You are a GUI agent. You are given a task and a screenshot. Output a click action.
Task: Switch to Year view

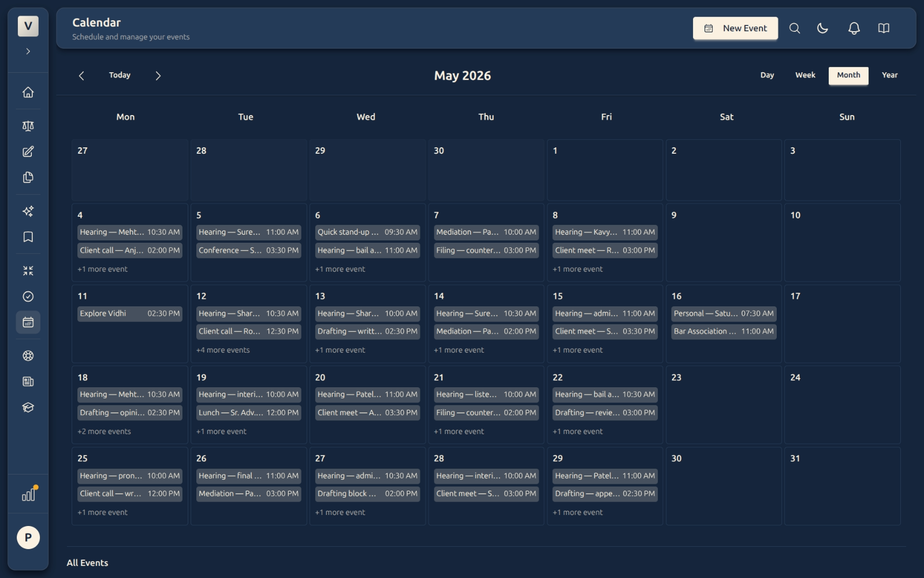click(889, 75)
